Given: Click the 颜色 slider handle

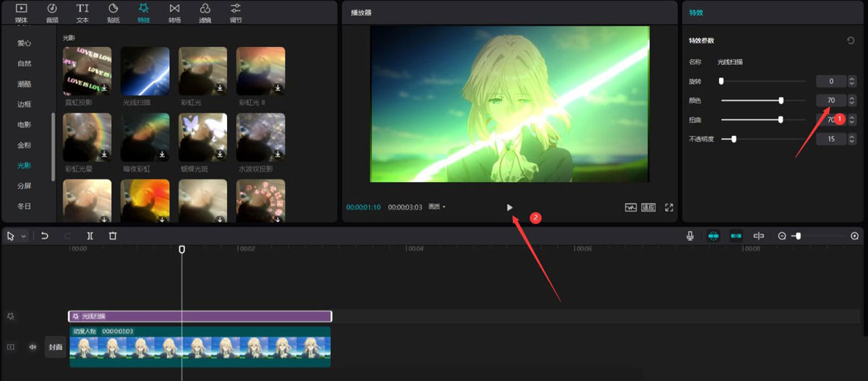Looking at the screenshot, I should click(781, 100).
